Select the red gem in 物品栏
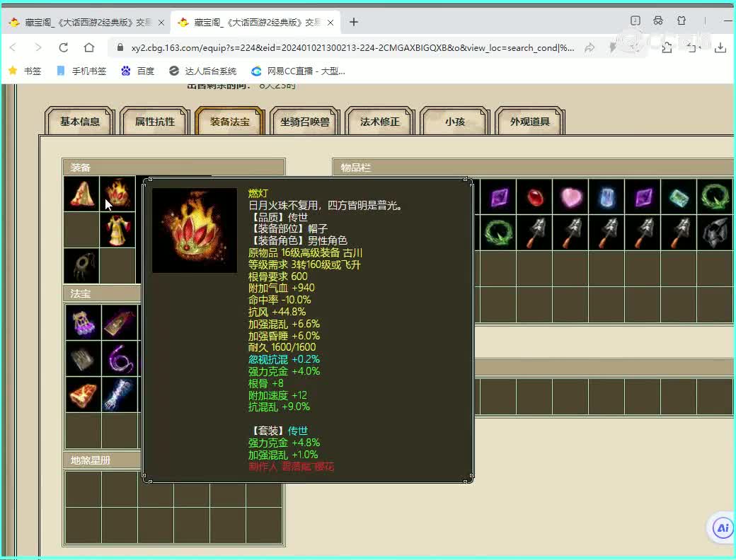The image size is (736, 560). 534,197
